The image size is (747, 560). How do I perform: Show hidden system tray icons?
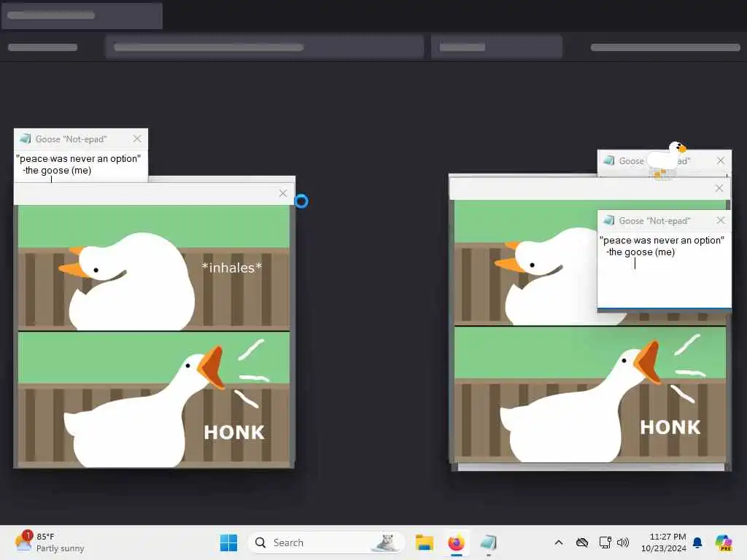[559, 542]
